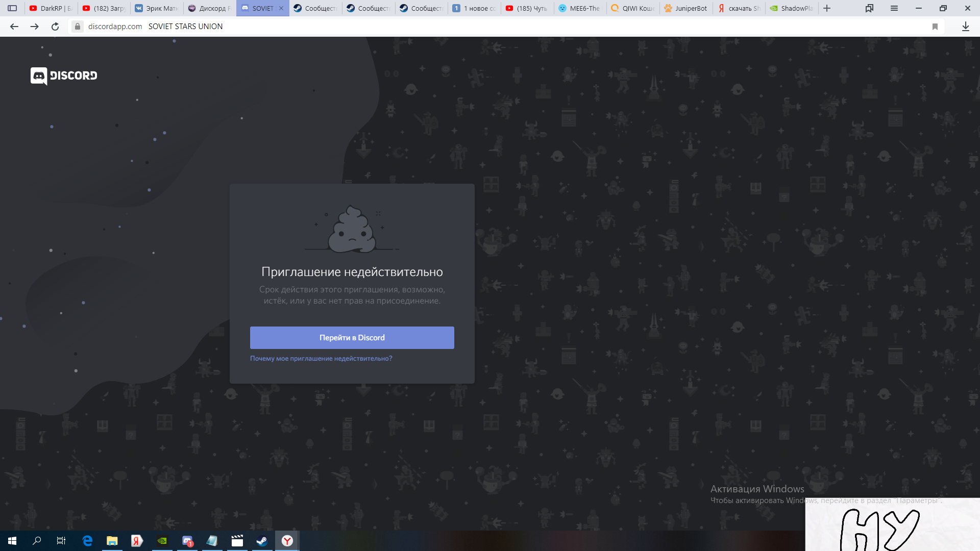The height and width of the screenshot is (551, 980).
Task: Reload the page with refresh icon
Action: [55, 27]
